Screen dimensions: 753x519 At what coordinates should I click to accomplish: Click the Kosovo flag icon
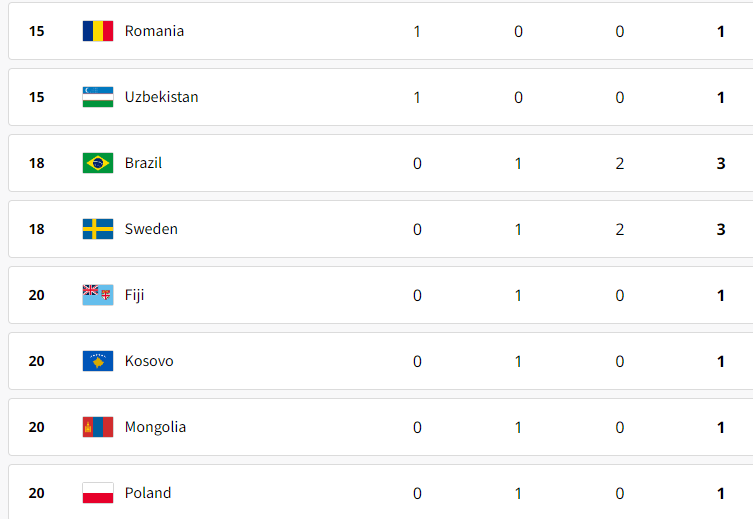[98, 361]
